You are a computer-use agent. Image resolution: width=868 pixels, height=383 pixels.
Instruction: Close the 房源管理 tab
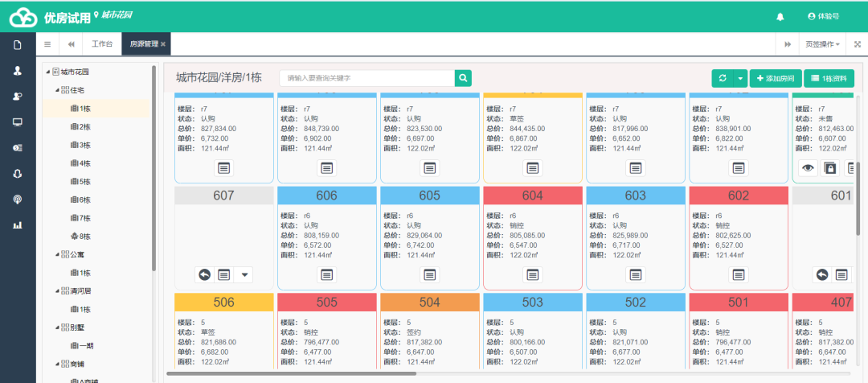pos(163,44)
